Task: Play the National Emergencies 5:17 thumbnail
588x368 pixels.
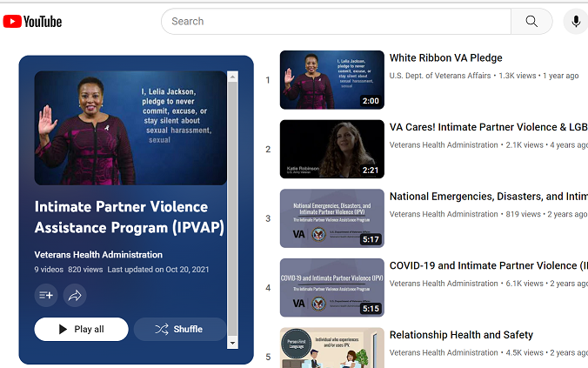Action: coord(332,218)
